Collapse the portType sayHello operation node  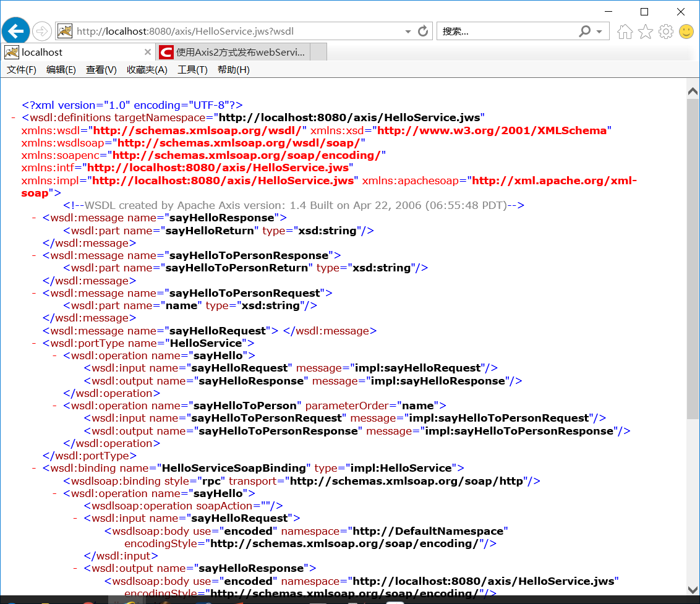coord(54,356)
